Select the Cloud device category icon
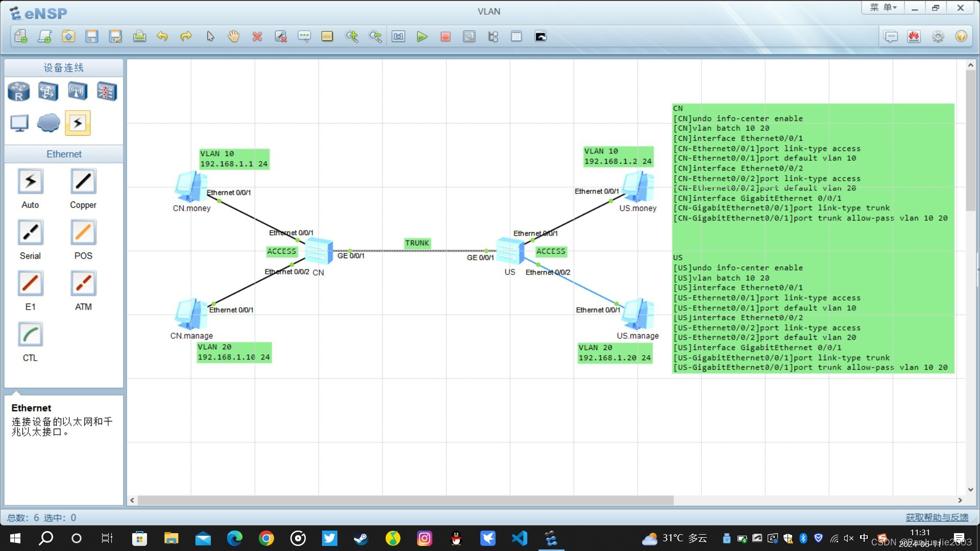Viewport: 980px width, 551px height. pyautogui.click(x=48, y=123)
